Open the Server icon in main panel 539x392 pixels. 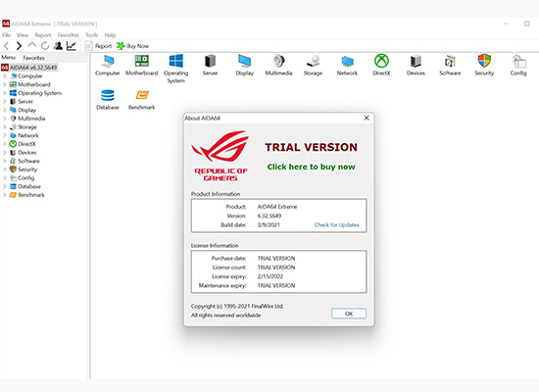point(210,65)
